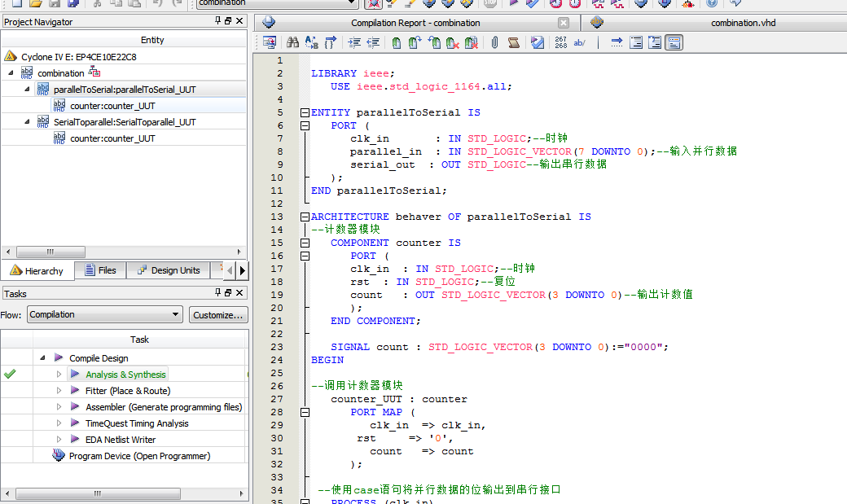Click right arrow of Project Navigator scrollbar

pos(239,252)
